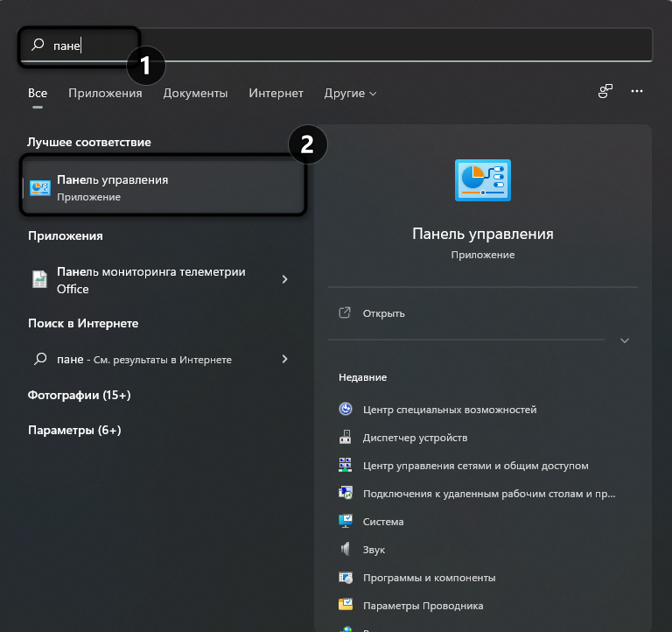Open the Параметры (6+) results group
Viewport: 672px width, 632px height.
click(74, 430)
